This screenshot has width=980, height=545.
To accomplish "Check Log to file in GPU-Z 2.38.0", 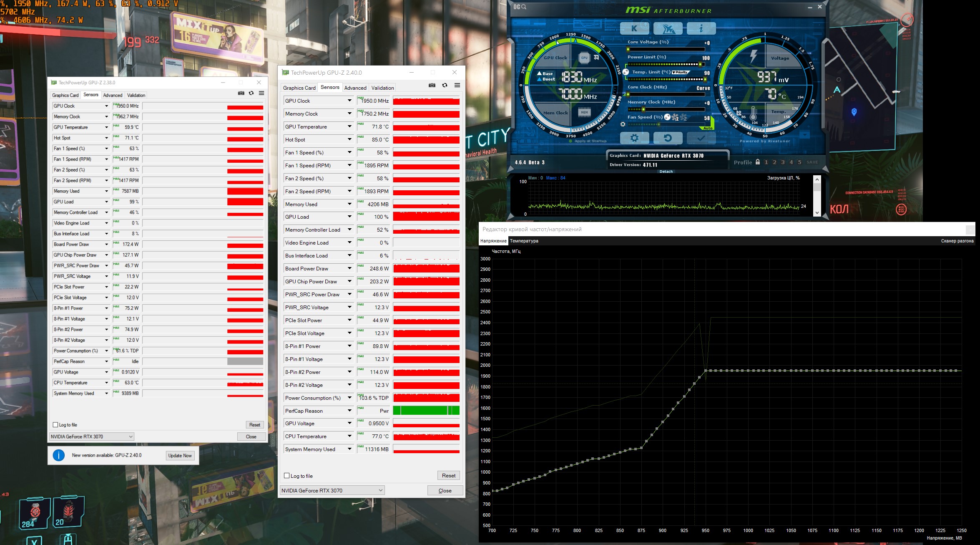I will pyautogui.click(x=55, y=425).
